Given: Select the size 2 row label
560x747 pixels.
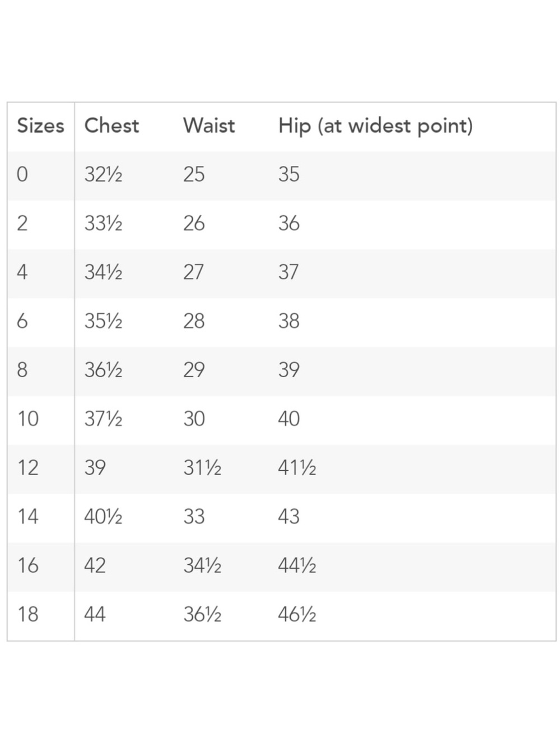Looking at the screenshot, I should click(x=22, y=223).
